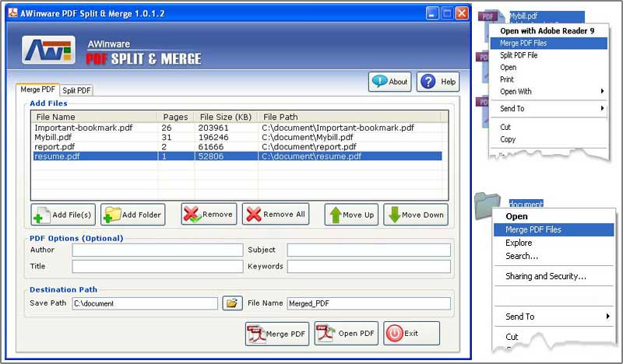Click the Author input field
This screenshot has width=623, height=364.
pyautogui.click(x=157, y=250)
